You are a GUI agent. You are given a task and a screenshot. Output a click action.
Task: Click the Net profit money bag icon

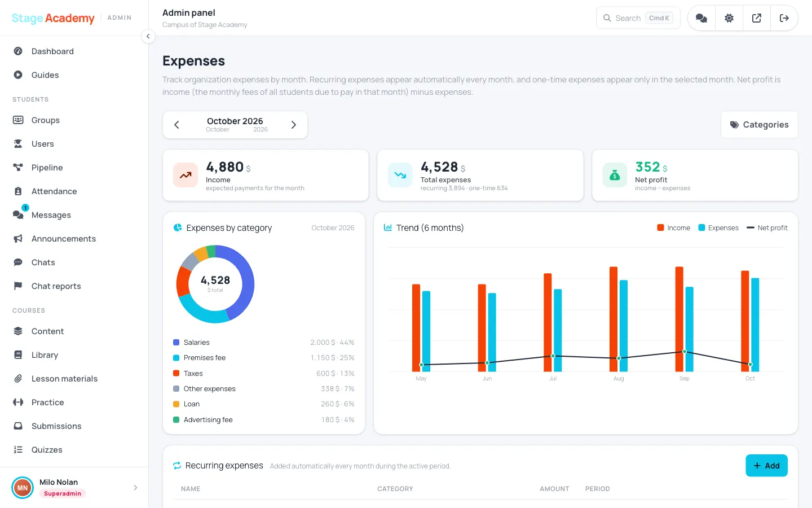[615, 175]
